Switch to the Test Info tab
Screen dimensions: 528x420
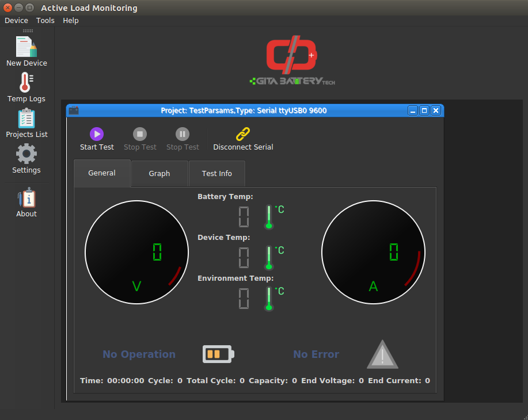(217, 173)
